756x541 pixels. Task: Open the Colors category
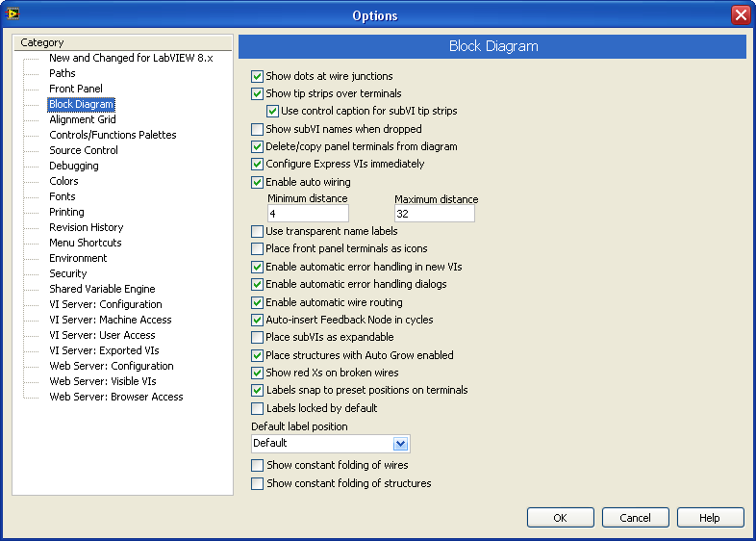tap(63, 182)
